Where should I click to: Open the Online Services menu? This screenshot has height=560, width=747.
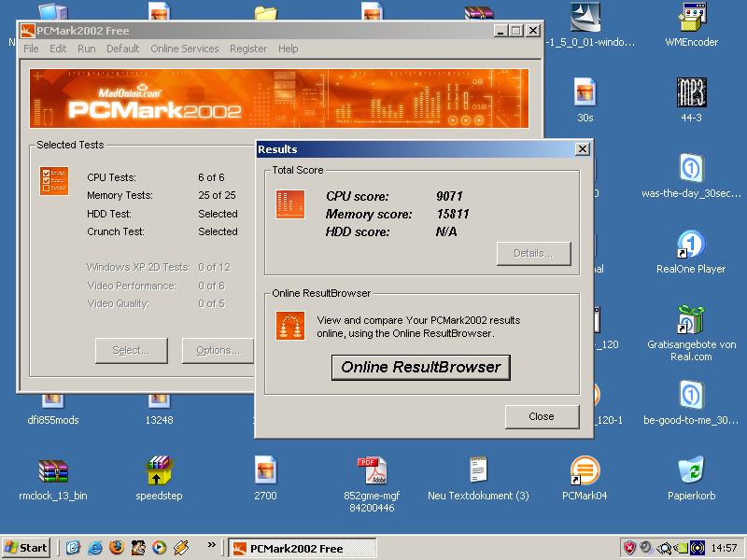(184, 49)
